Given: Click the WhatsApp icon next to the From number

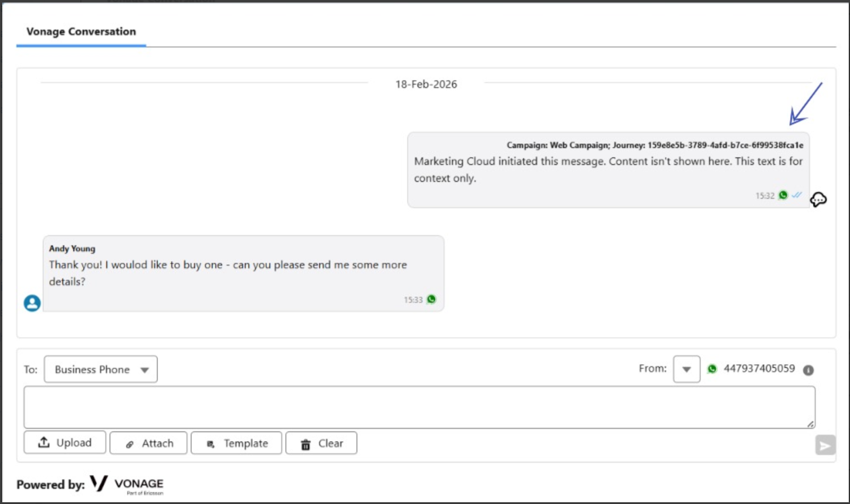Looking at the screenshot, I should (x=712, y=369).
